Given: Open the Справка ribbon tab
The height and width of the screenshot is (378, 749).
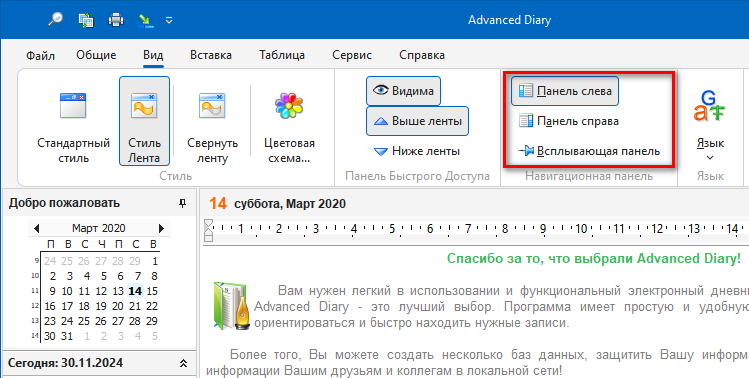Looking at the screenshot, I should click(422, 55).
